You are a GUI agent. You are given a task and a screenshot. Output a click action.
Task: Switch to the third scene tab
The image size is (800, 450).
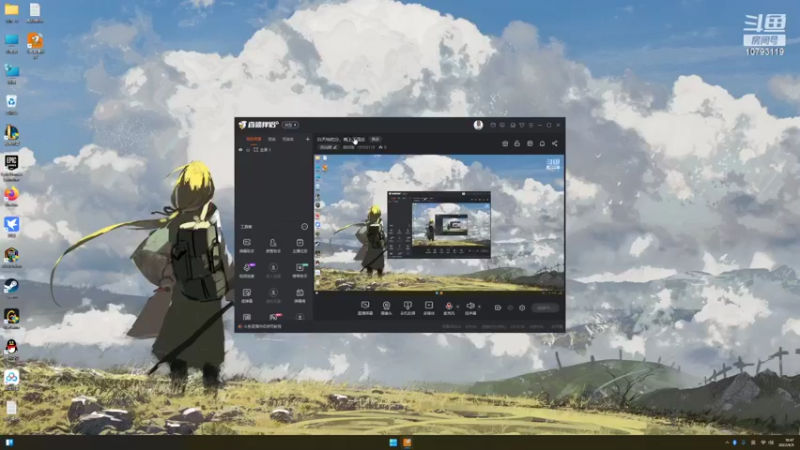[288, 139]
